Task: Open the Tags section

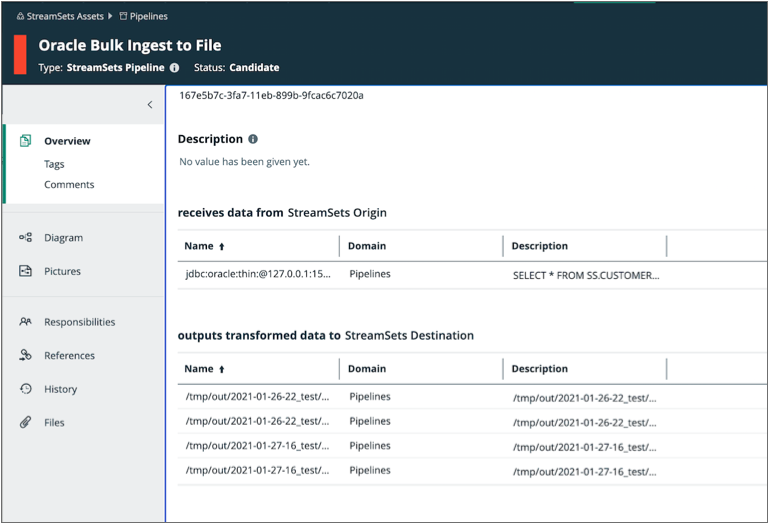Action: [54, 164]
